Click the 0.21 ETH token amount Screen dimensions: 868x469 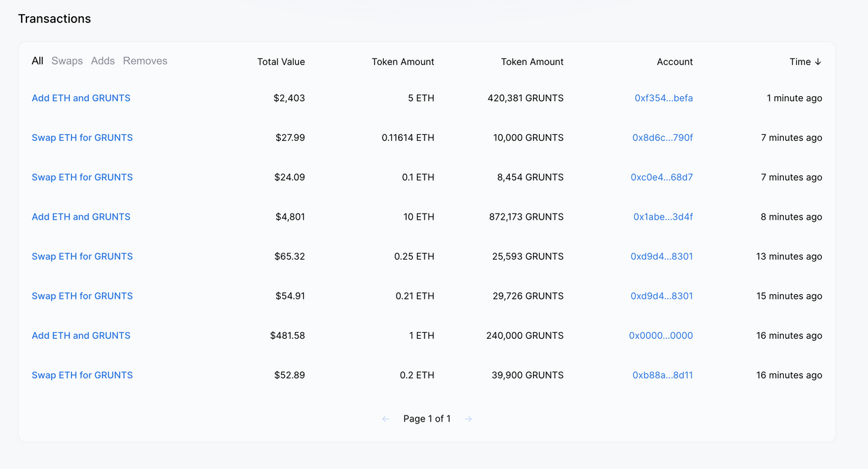point(415,296)
